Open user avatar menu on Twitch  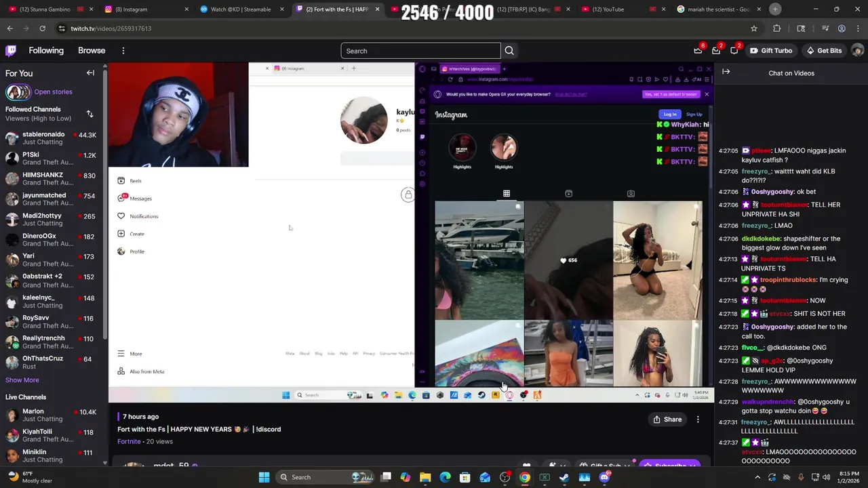point(857,51)
